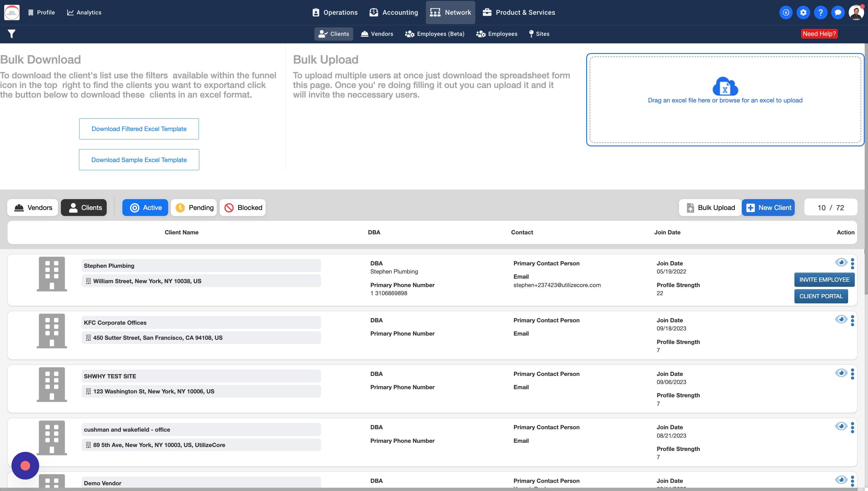Open the user avatar profile picture

[x=856, y=12]
